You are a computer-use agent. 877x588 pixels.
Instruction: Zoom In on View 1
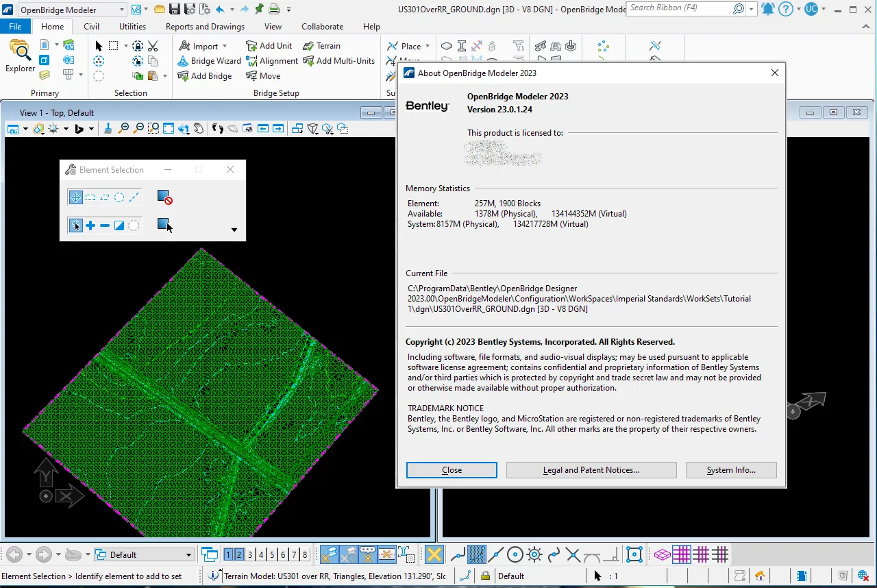point(123,128)
